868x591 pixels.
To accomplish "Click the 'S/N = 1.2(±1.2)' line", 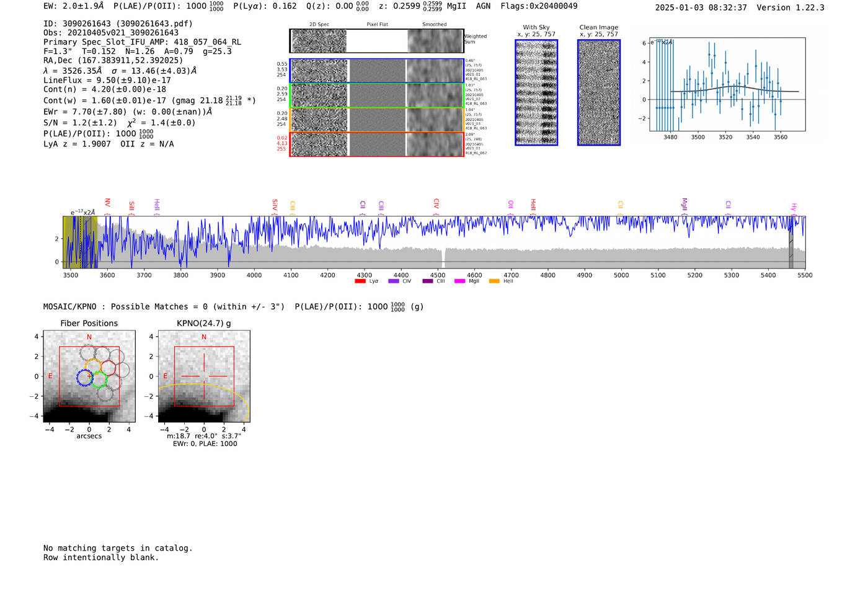I will pos(80,123).
